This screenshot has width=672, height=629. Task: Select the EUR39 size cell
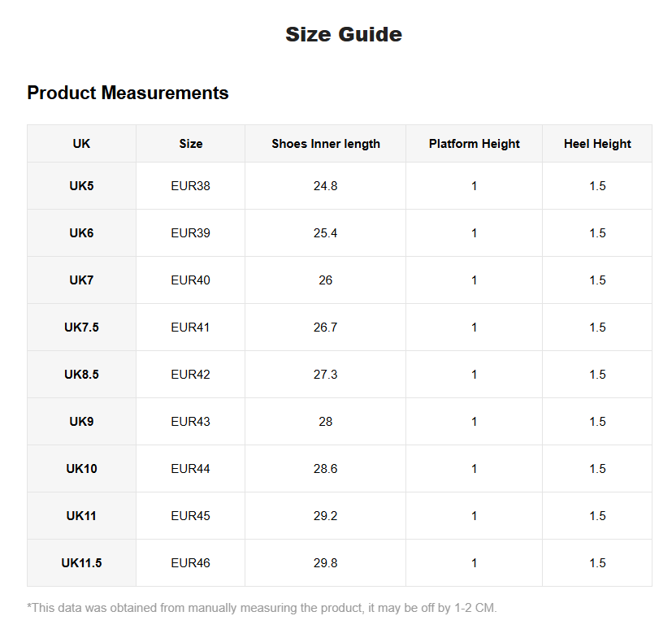coord(191,233)
